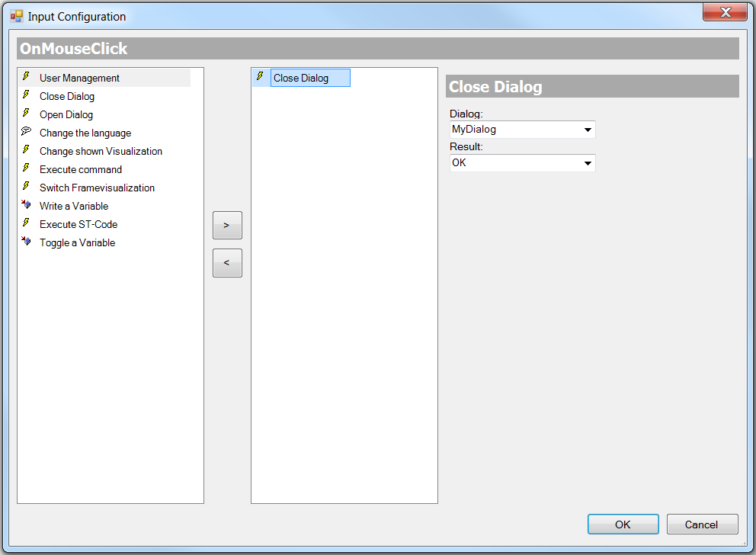This screenshot has width=756, height=555.
Task: Open the Result dropdown showing OK
Action: pos(523,163)
